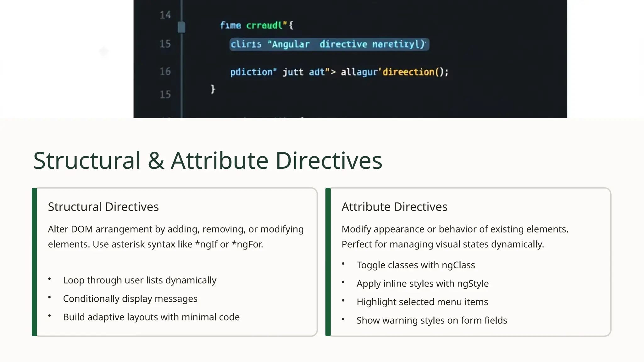Click the slide title "Structural & Attribute Directives"

pos(208,161)
